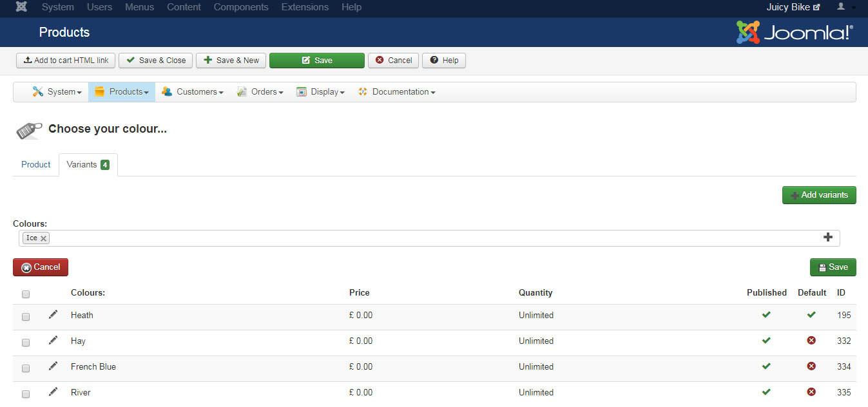Expand the Orders dropdown menu
The height and width of the screenshot is (407, 868).
tap(260, 92)
